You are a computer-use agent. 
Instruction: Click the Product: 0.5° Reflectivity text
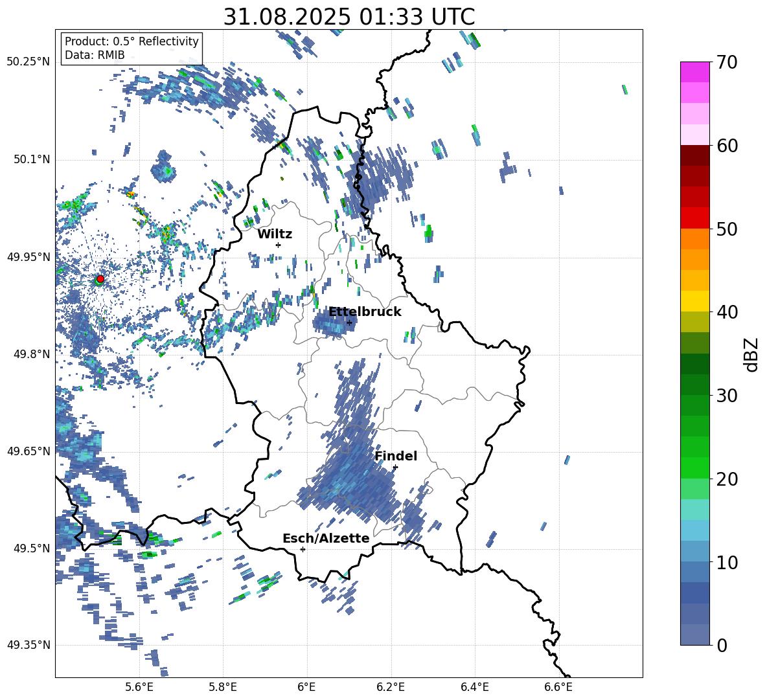point(132,41)
